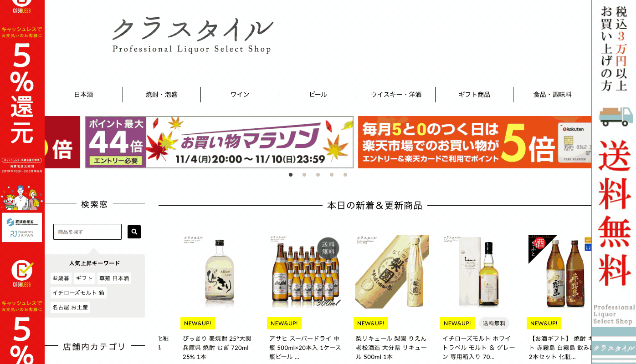Select the お歳暮 keyword tag
Viewport: 636px width, 364px height.
pyautogui.click(x=61, y=278)
